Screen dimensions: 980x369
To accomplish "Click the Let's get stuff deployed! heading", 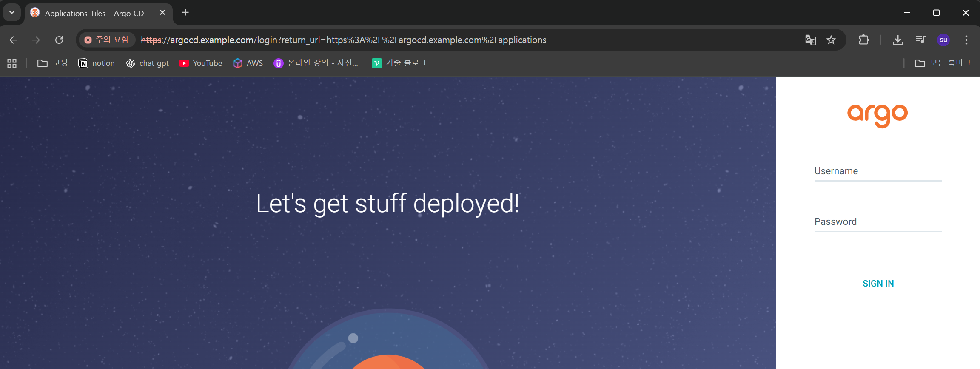I will tap(387, 204).
